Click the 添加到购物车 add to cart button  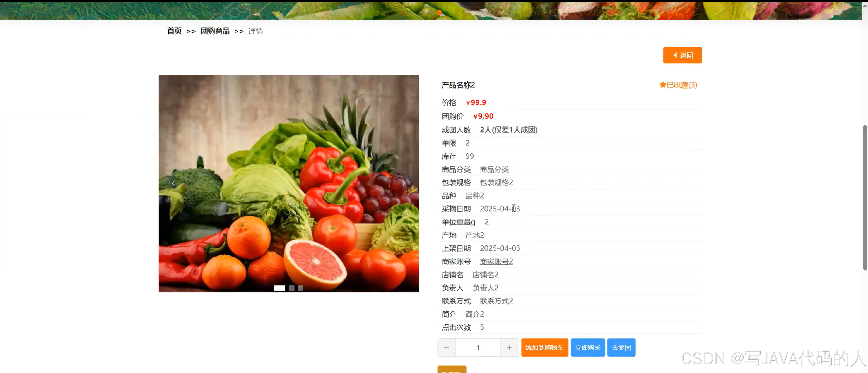pos(544,347)
